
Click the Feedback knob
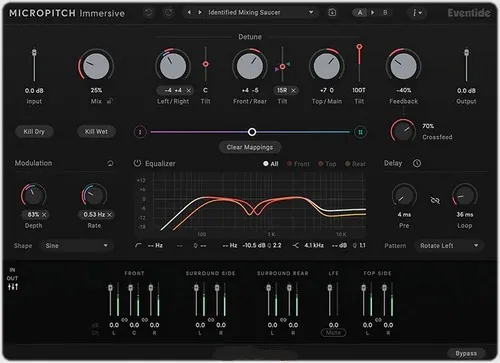click(403, 66)
